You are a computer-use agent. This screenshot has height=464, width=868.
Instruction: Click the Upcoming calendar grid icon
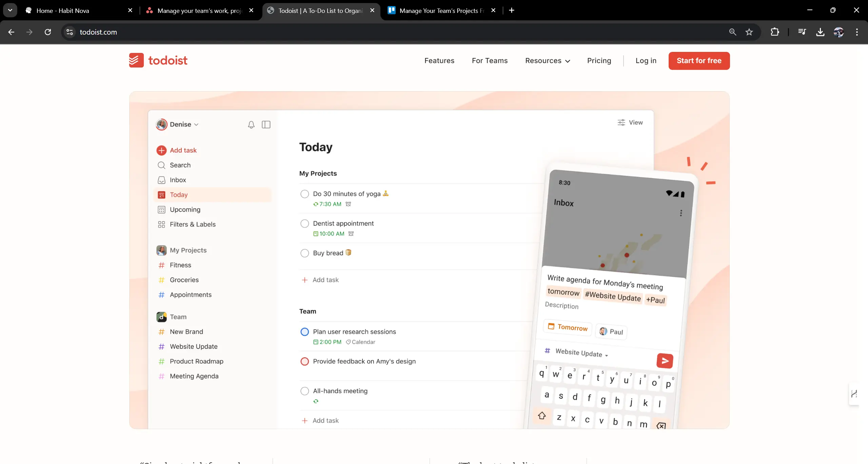pyautogui.click(x=161, y=210)
